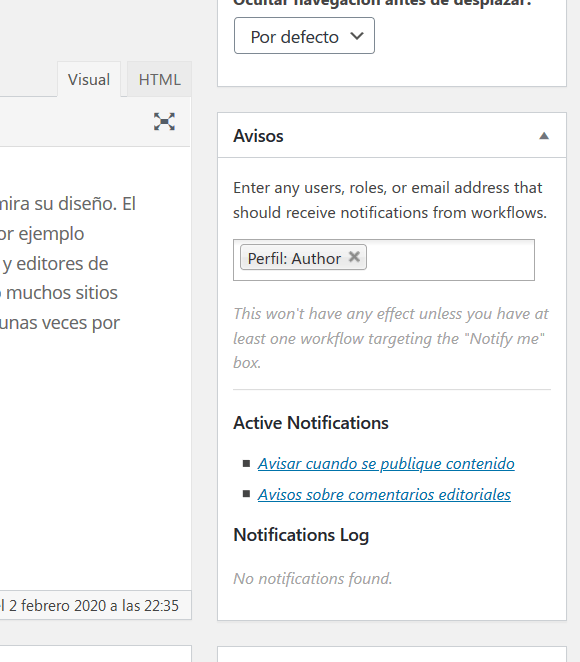Click the Active Notifications heading
The width and height of the screenshot is (580, 662).
click(311, 423)
